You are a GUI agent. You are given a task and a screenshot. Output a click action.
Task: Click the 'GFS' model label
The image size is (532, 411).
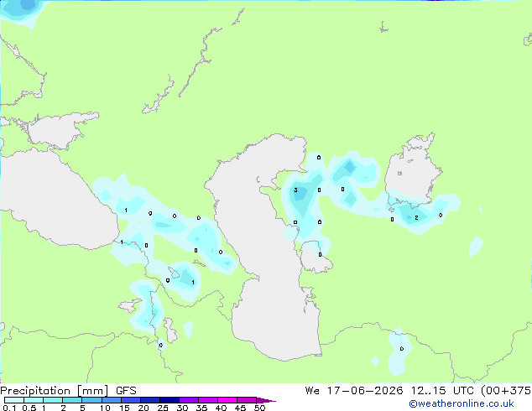[126, 391]
